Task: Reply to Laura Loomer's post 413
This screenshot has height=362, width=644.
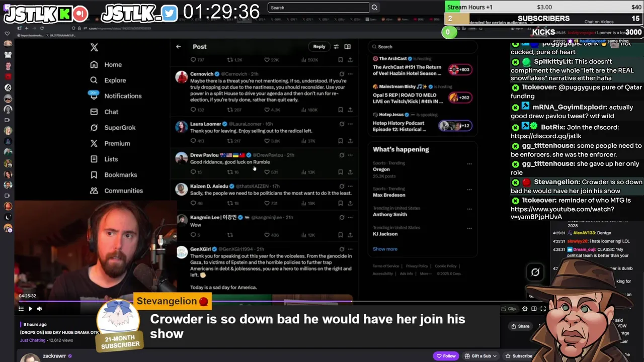Action: pyautogui.click(x=197, y=141)
